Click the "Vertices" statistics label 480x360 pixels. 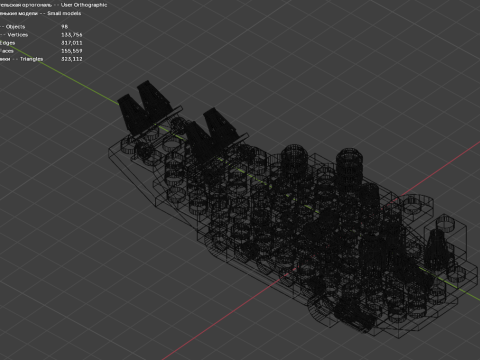(x=18, y=35)
